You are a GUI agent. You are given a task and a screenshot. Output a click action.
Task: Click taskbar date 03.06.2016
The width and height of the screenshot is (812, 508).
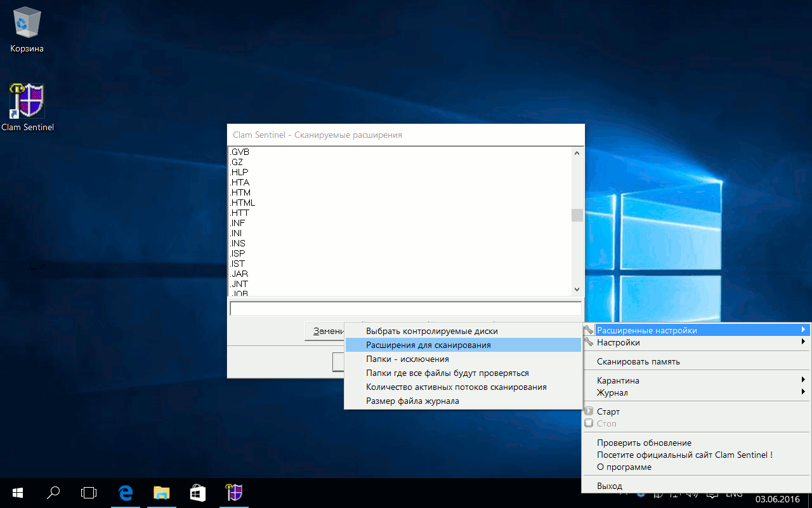point(777,500)
